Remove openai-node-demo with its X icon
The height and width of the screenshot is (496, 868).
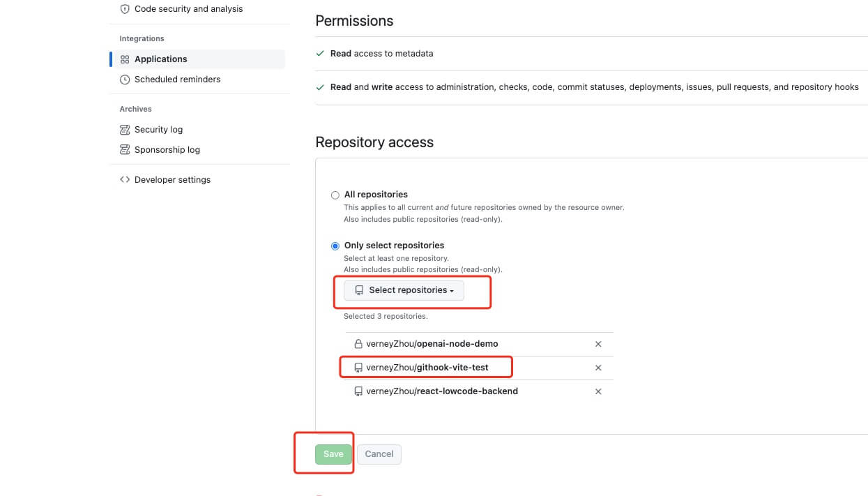pos(598,344)
